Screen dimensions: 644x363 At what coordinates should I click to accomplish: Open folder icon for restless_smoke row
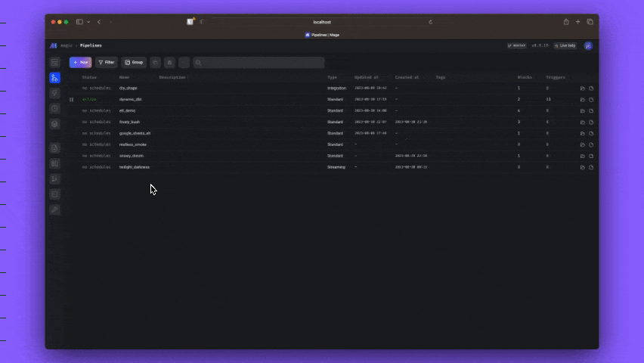[582, 144]
